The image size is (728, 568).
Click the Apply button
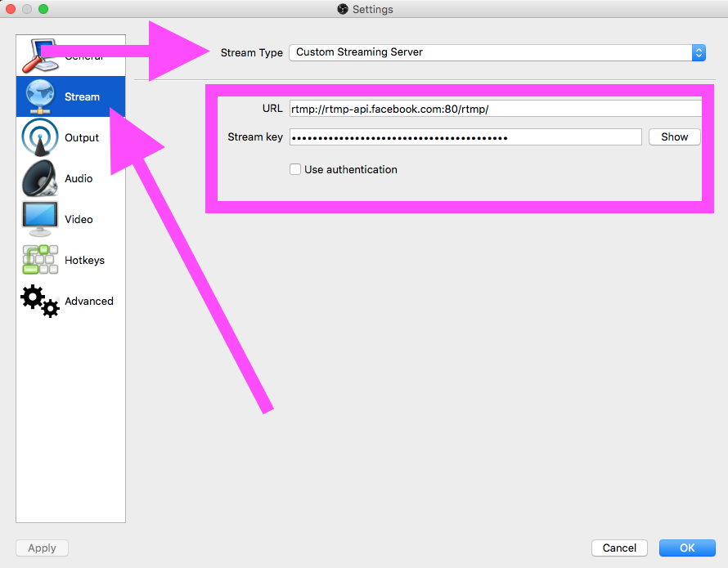tap(42, 548)
